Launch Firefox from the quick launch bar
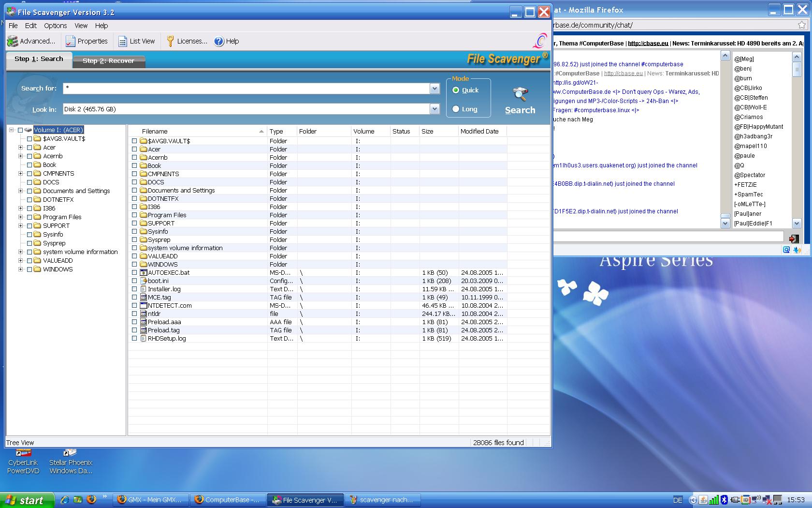This screenshot has width=812, height=508. 91,499
